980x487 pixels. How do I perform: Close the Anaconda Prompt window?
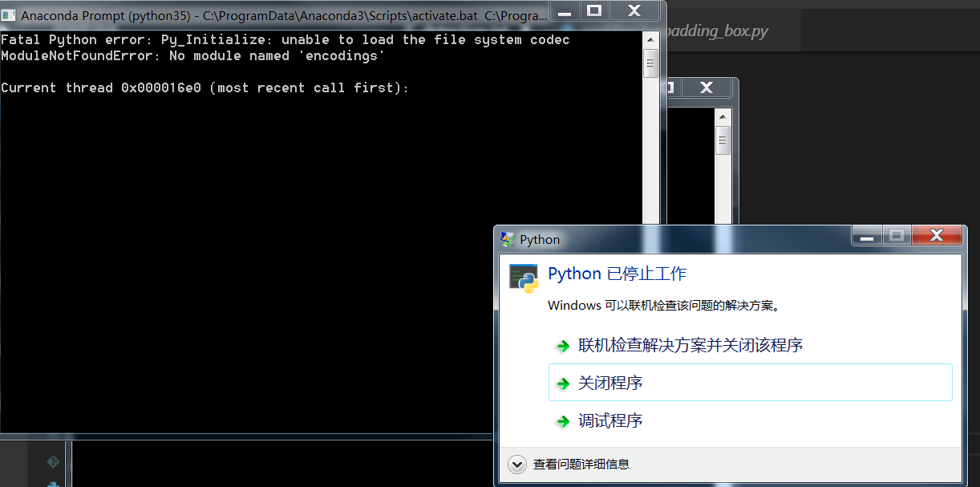click(x=634, y=10)
